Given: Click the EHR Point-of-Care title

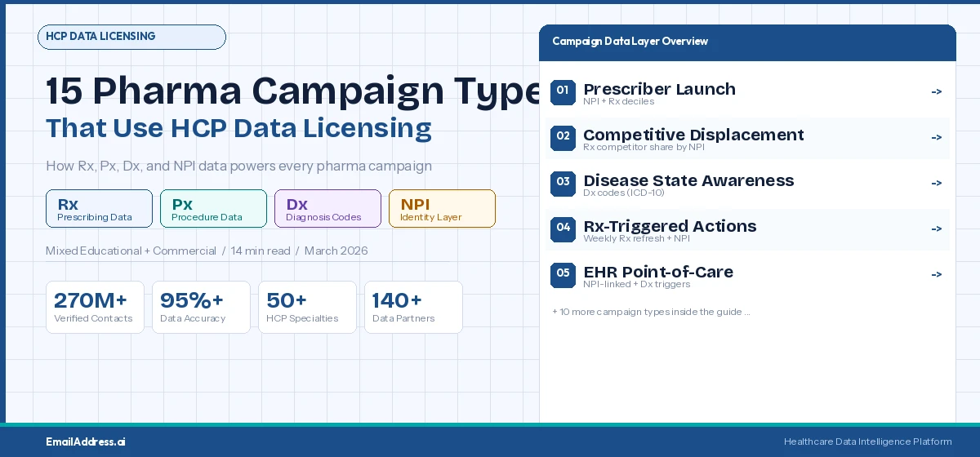Looking at the screenshot, I should [658, 272].
